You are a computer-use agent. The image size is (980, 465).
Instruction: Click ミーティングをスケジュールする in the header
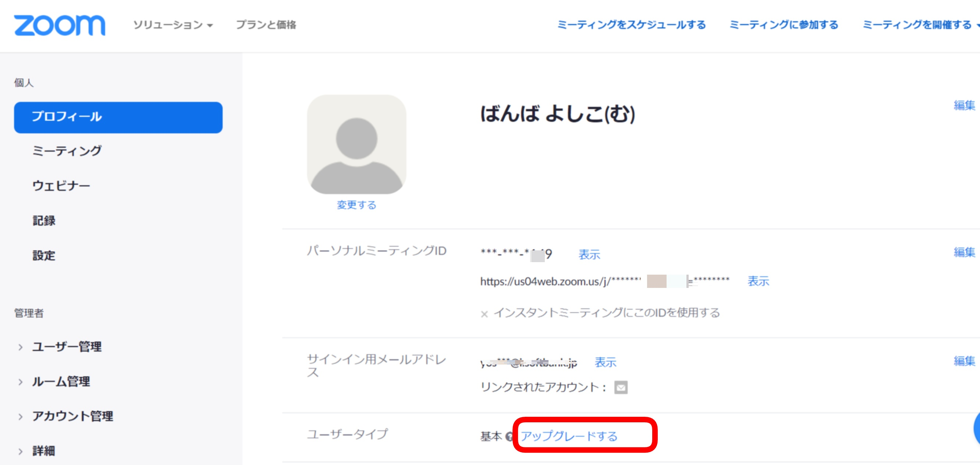[631, 25]
